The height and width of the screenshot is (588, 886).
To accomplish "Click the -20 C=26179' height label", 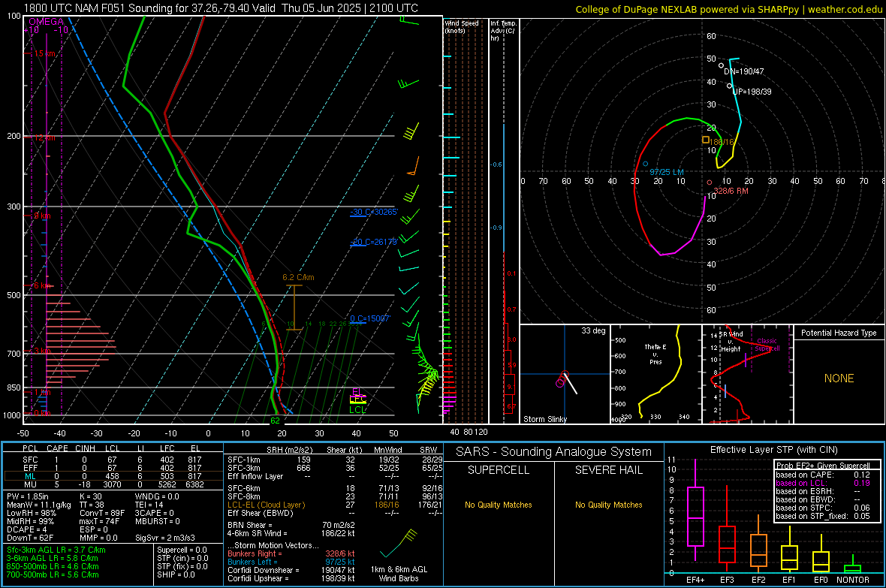I will click(374, 241).
